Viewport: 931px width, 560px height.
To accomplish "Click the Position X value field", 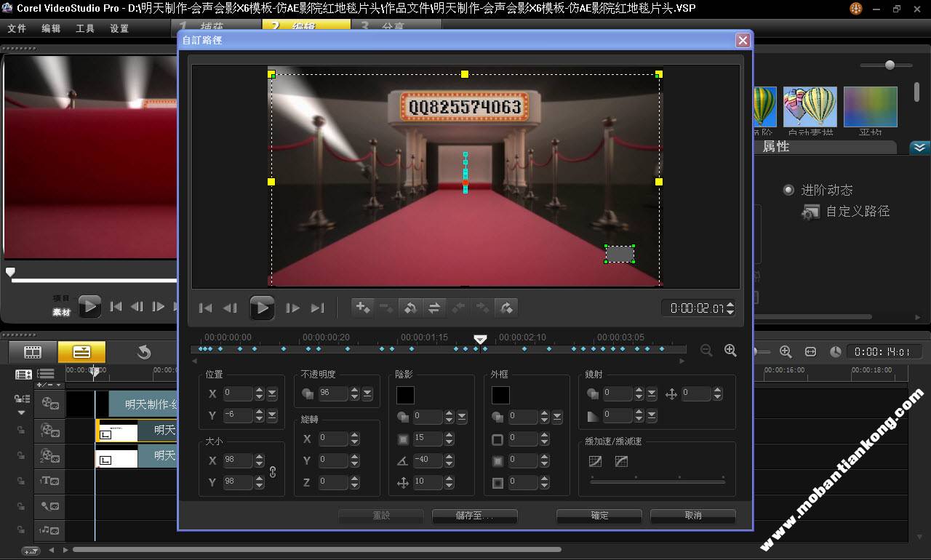I will (x=237, y=393).
